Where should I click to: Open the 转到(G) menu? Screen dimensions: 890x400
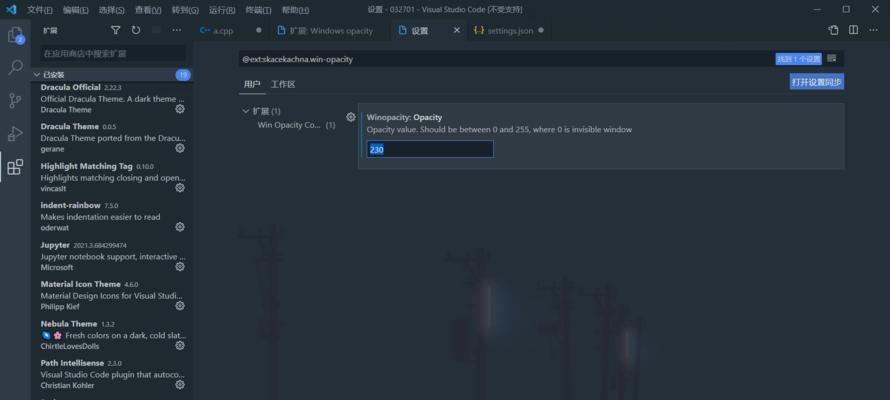point(185,10)
